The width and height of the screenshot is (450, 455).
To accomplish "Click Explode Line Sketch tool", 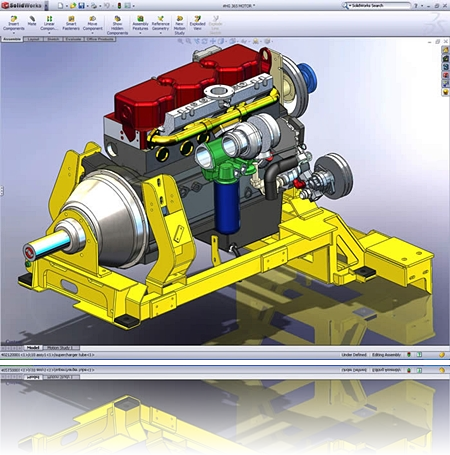I will click(x=215, y=25).
